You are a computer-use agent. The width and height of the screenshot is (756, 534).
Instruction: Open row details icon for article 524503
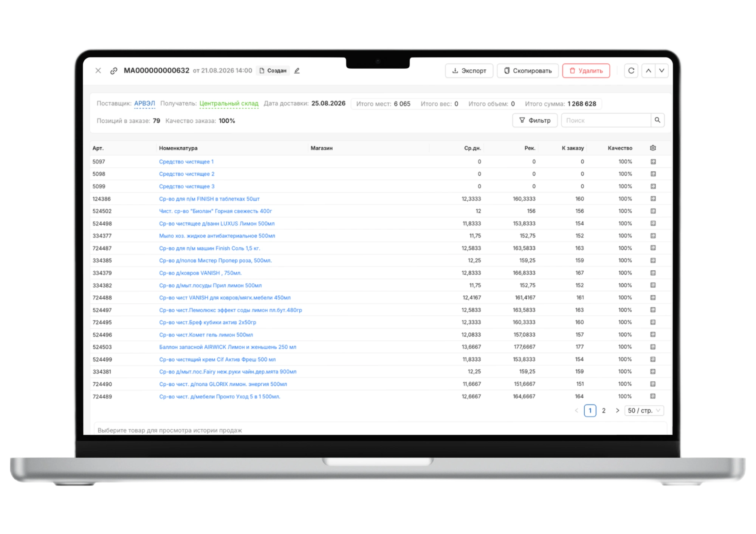point(653,347)
